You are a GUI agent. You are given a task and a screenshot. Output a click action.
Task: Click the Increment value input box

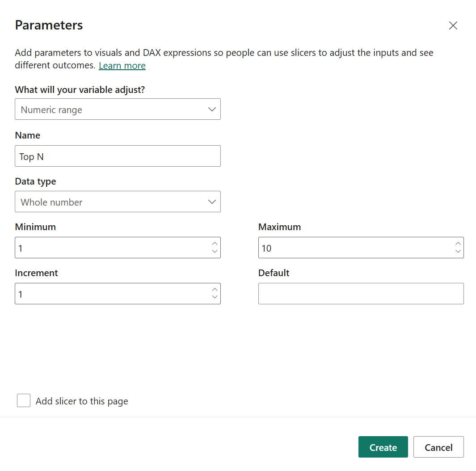[x=112, y=294]
